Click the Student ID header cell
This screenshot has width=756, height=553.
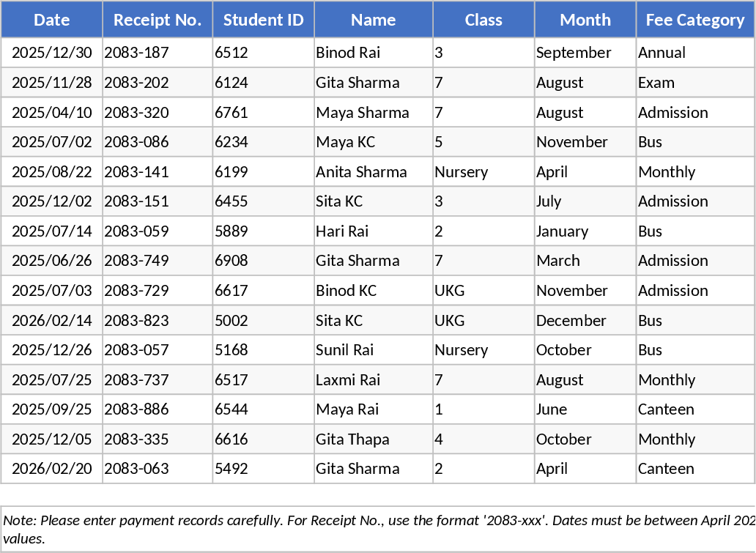click(x=264, y=20)
